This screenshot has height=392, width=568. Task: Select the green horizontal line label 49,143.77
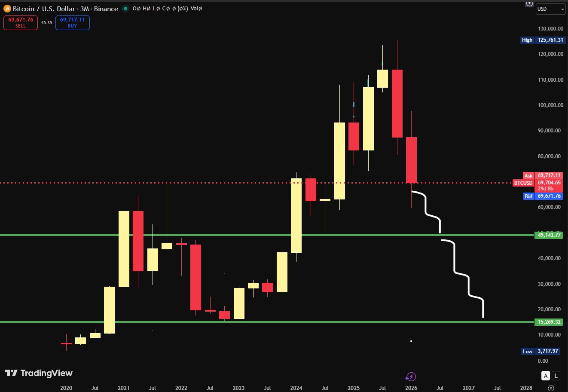point(549,235)
